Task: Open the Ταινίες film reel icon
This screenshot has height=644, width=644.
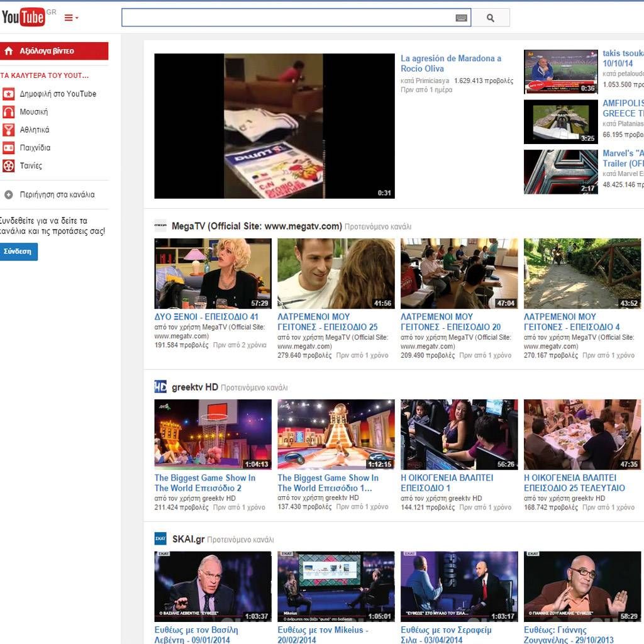Action: coord(8,166)
